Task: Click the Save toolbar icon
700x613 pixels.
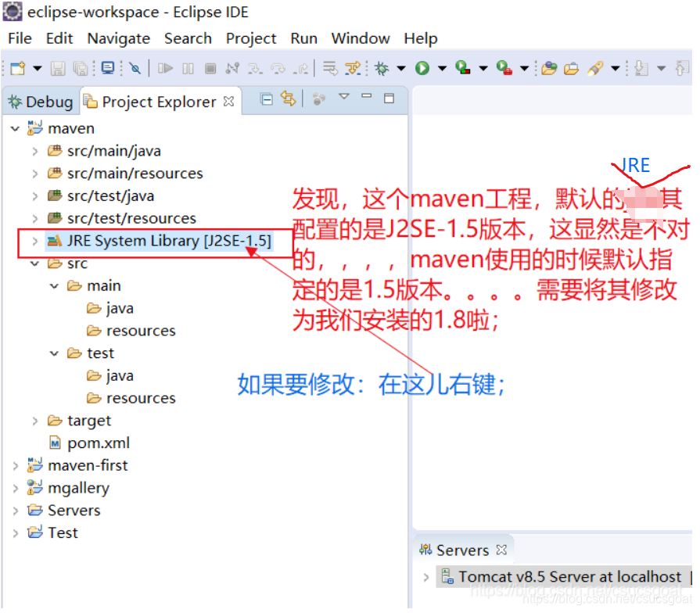Action: coord(58,68)
